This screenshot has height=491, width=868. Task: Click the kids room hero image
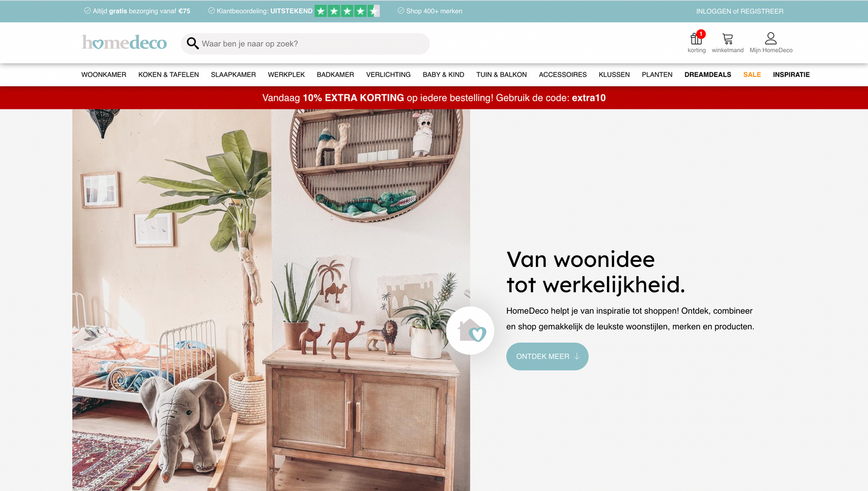[x=271, y=300]
